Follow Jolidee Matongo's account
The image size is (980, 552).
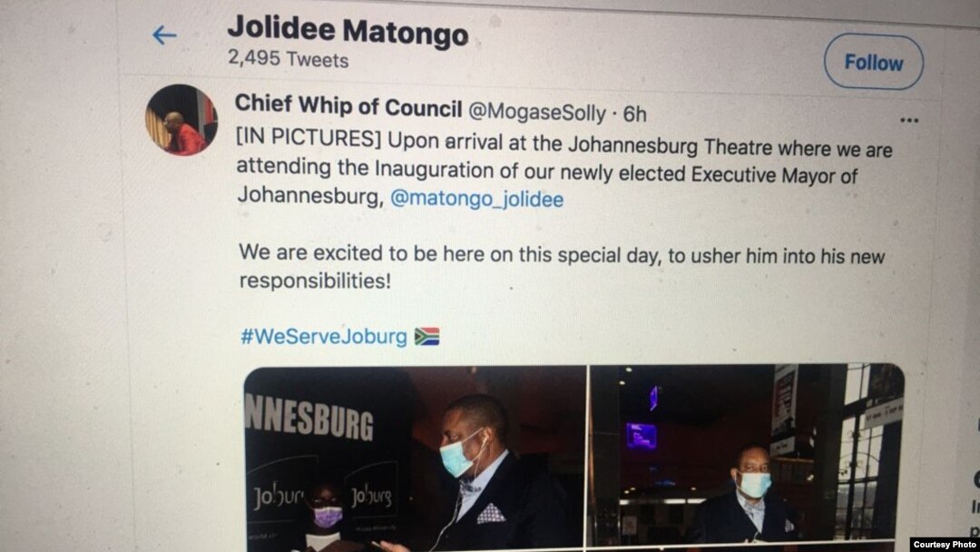(873, 62)
